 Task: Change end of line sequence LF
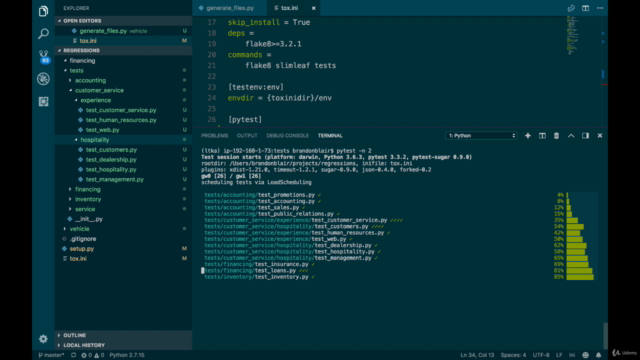(559, 355)
